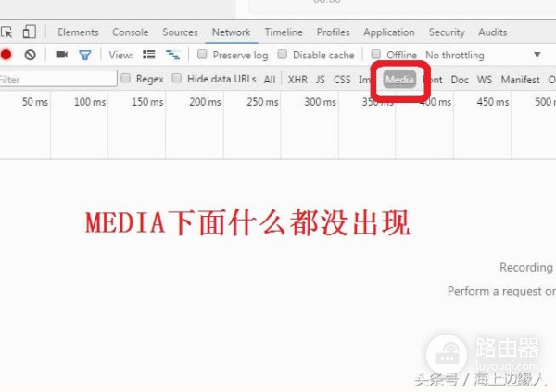This screenshot has height=392, width=556.
Task: Filter requests by XHR
Action: point(297,80)
